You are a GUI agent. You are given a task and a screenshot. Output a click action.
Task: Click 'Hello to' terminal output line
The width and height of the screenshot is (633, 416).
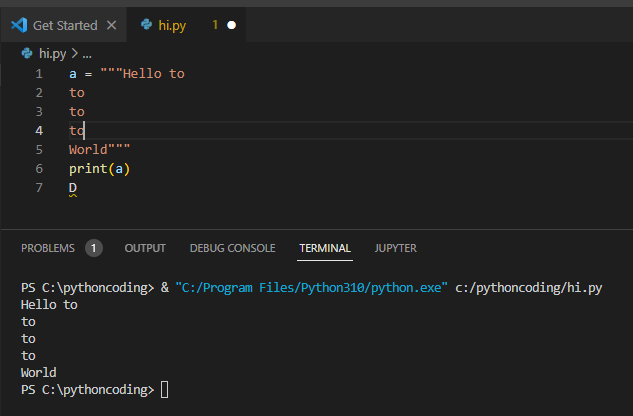[49, 305]
